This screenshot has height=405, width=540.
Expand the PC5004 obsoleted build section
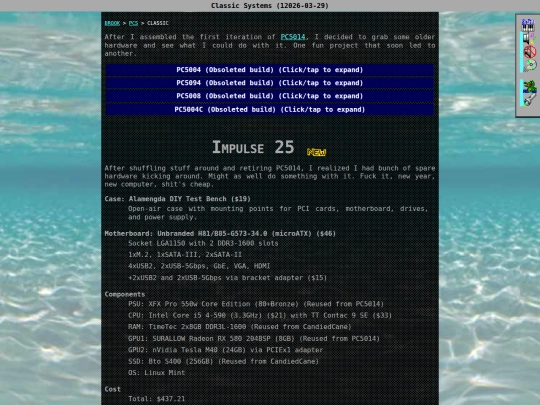click(270, 70)
